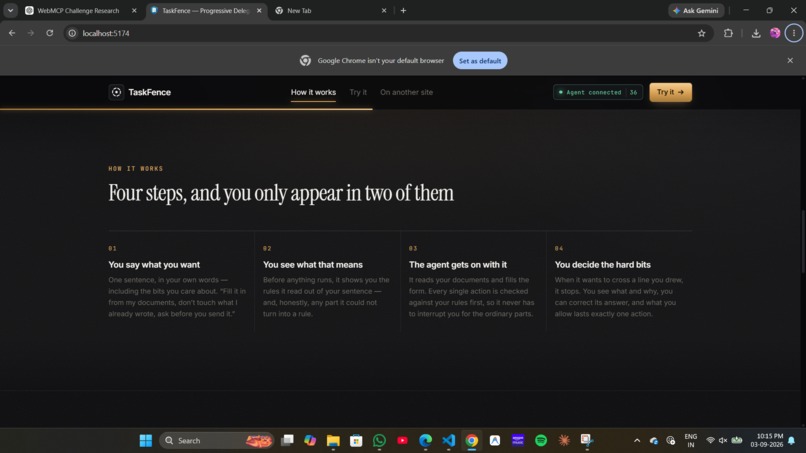
Task: Bookmark this page with the star icon
Action: point(702,33)
